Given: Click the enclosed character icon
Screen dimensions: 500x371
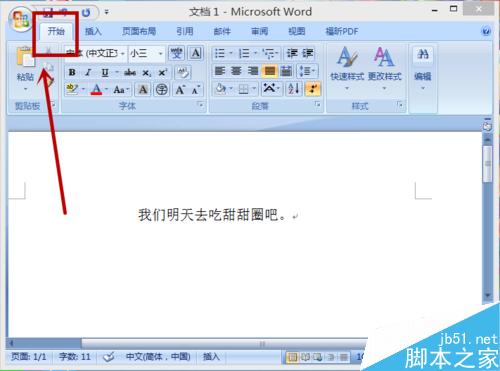Looking at the screenshot, I should coord(162,89).
